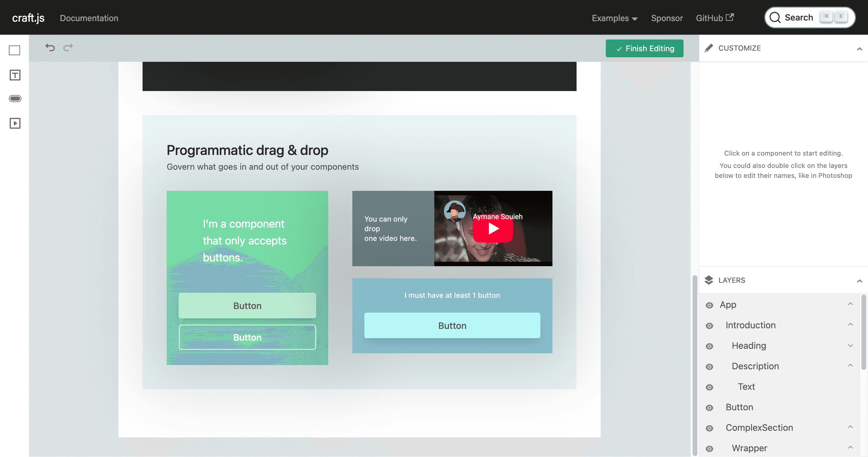Open the Documentation page
The width and height of the screenshot is (868, 457).
click(89, 18)
